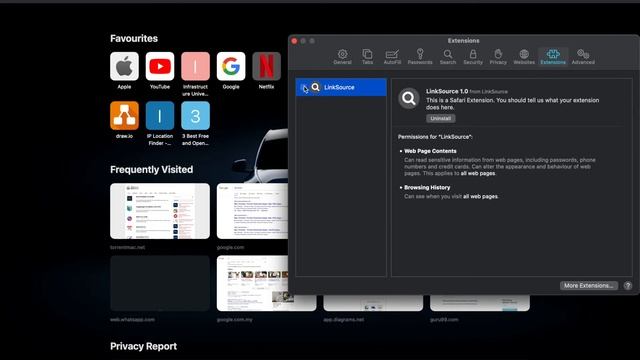640x360 pixels.
Task: Open the Advanced preferences tab
Action: point(583,57)
